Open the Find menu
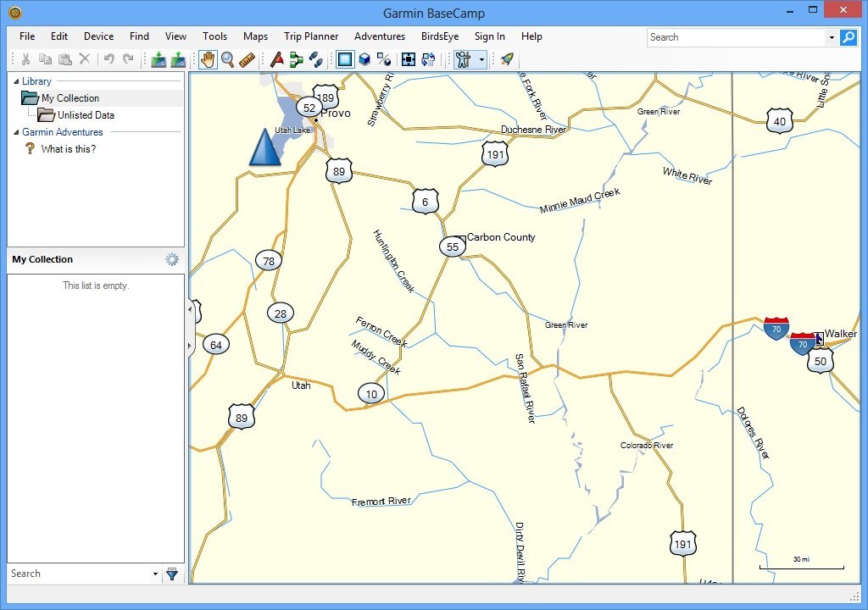This screenshot has width=868, height=610. (x=139, y=36)
